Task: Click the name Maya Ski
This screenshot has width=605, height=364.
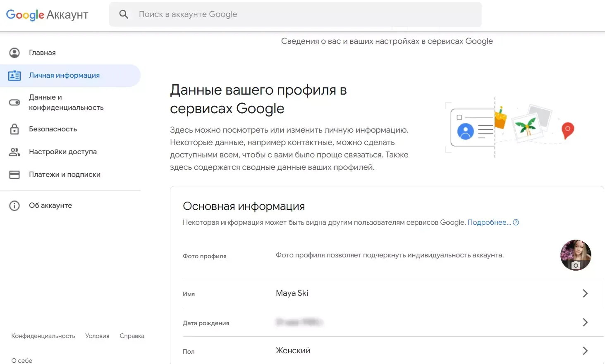Action: point(292,293)
